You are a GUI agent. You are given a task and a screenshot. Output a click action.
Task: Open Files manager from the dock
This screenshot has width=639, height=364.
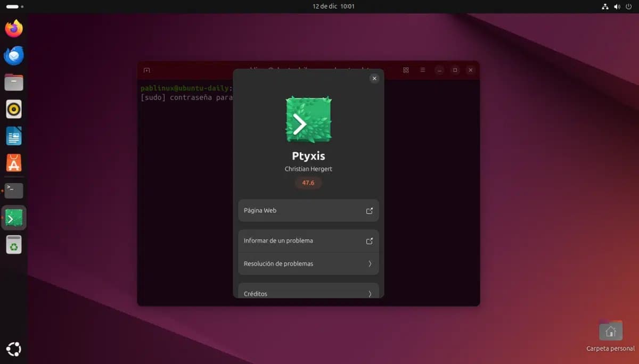[14, 82]
